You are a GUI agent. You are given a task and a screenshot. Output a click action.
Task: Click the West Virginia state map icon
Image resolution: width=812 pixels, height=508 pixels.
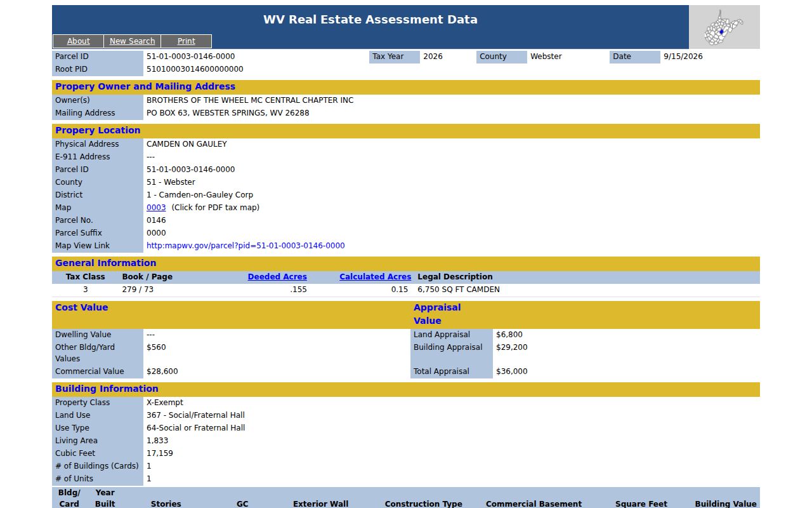pyautogui.click(x=724, y=27)
